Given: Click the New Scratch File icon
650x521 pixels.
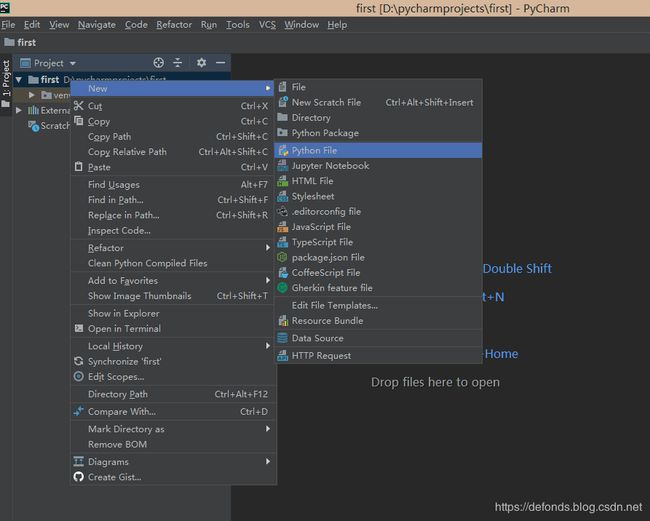Looking at the screenshot, I should pos(283,102).
